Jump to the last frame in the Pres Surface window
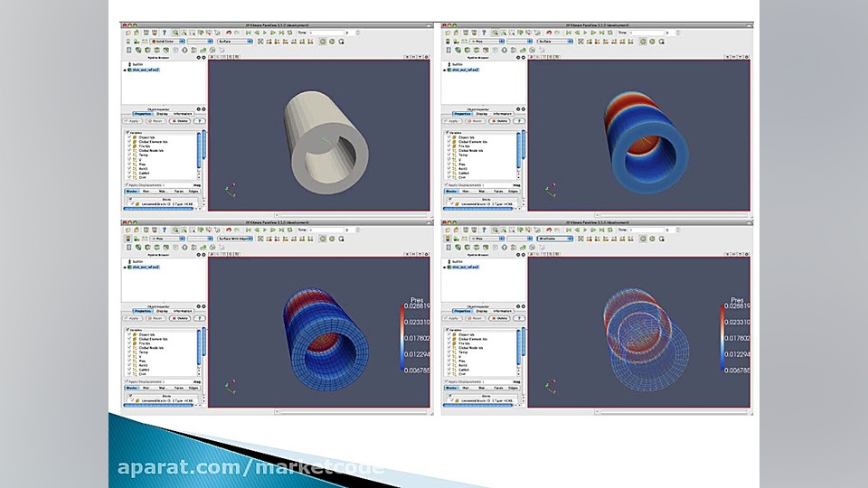The width and height of the screenshot is (868, 488). pyautogui.click(x=601, y=33)
